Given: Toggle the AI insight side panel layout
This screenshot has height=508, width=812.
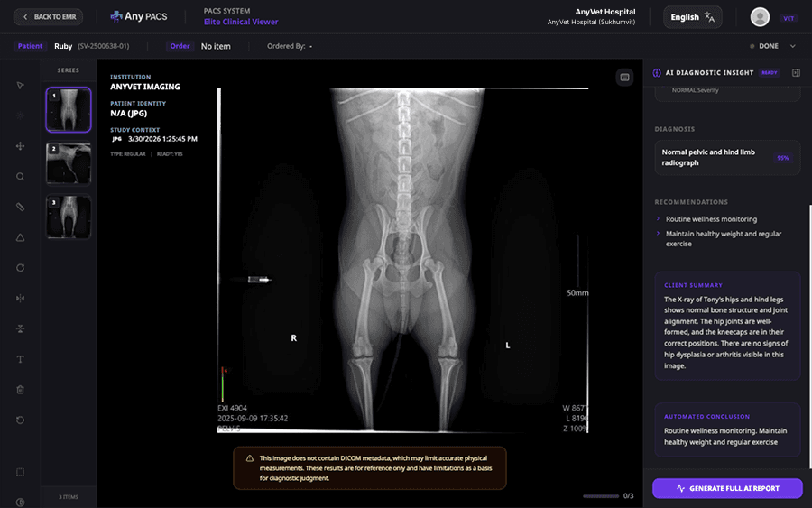Looking at the screenshot, I should [x=796, y=73].
